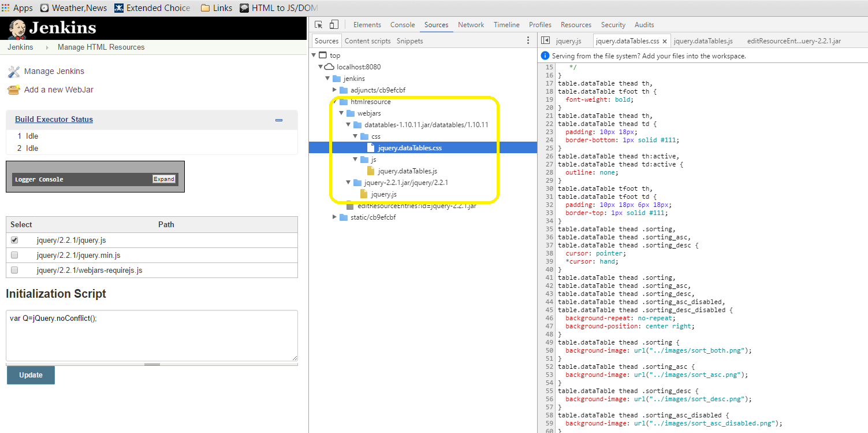The image size is (868, 433).
Task: Click the Apps grid icon in bookmarks bar
Action: (x=6, y=8)
